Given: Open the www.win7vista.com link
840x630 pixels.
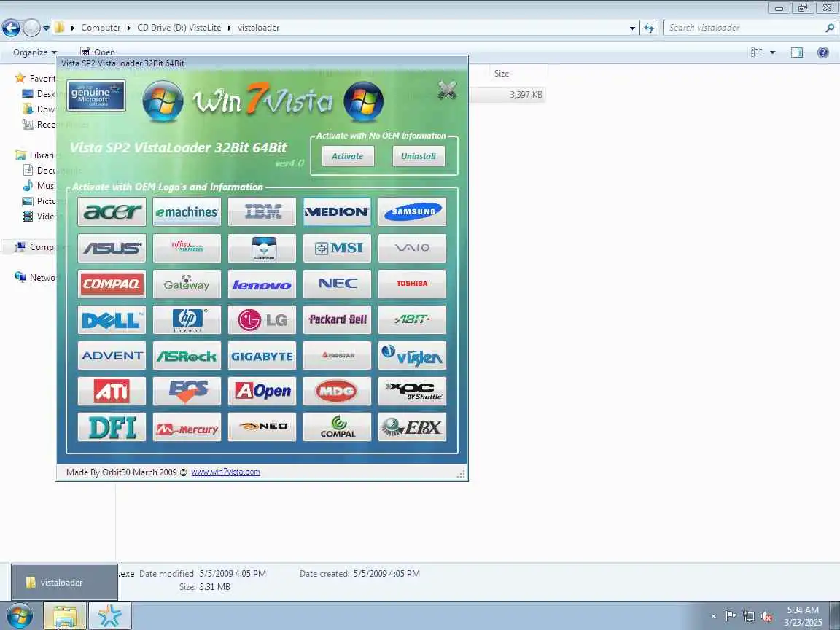Looking at the screenshot, I should click(x=225, y=472).
